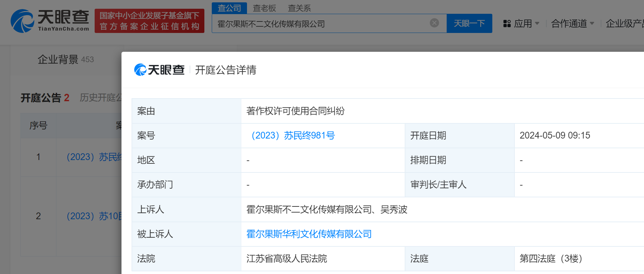The height and width of the screenshot is (274, 644).
Task: Open the first row case link in list
Action: pyautogui.click(x=94, y=157)
